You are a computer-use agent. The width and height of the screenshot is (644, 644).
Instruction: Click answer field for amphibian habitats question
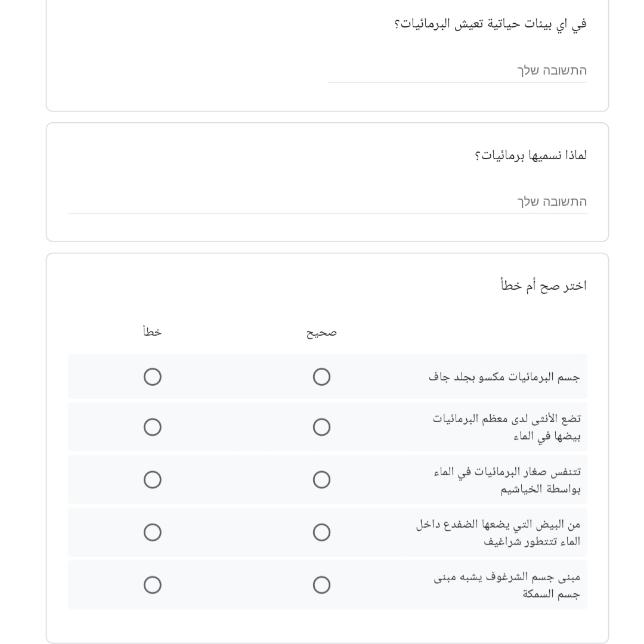[457, 70]
